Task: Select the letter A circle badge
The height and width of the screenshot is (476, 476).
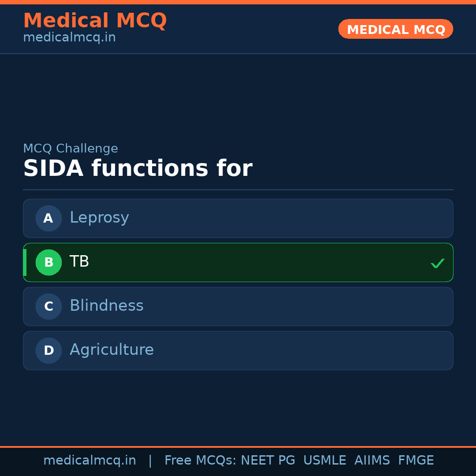Action: (x=48, y=218)
